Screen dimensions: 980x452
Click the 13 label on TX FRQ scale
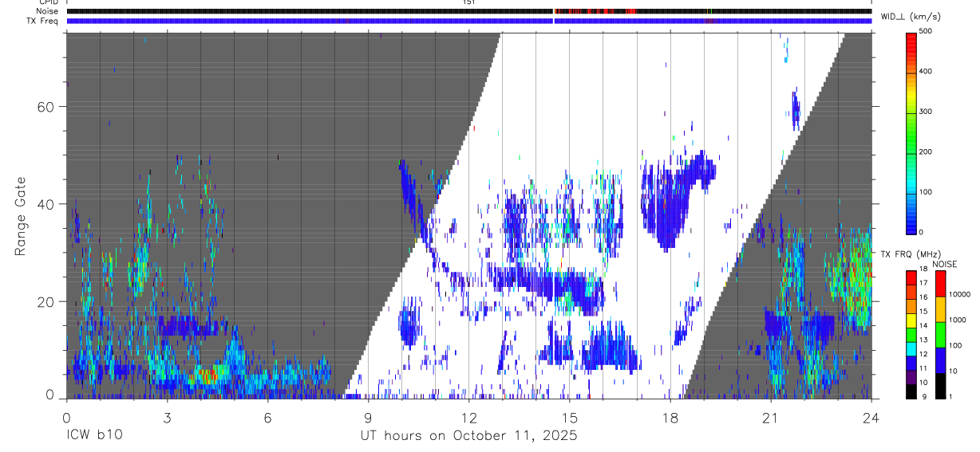tap(923, 340)
